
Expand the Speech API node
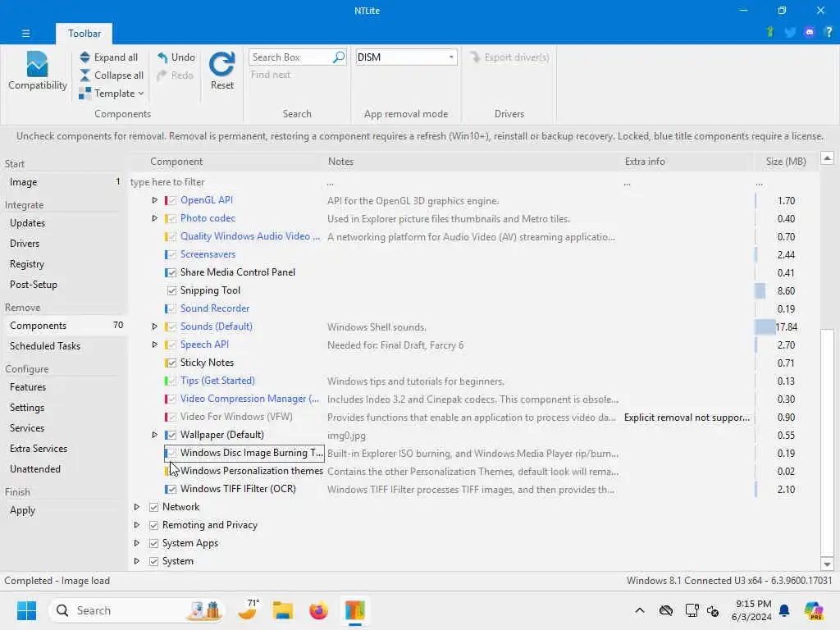pyautogui.click(x=154, y=345)
